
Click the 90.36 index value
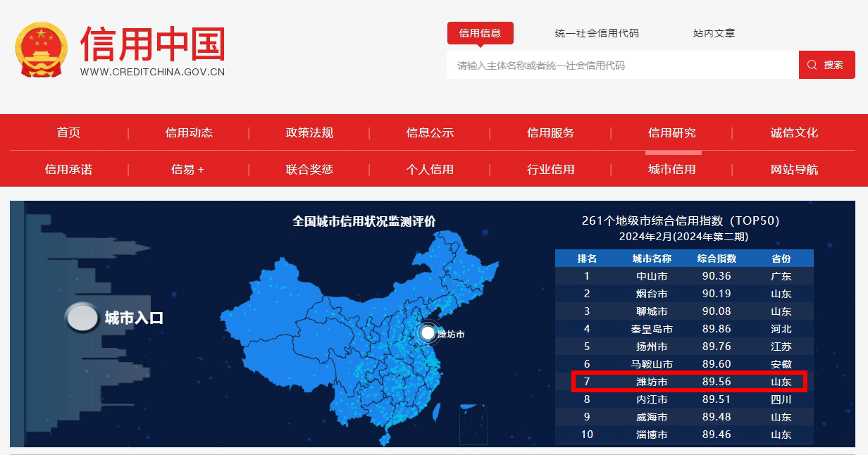click(717, 276)
